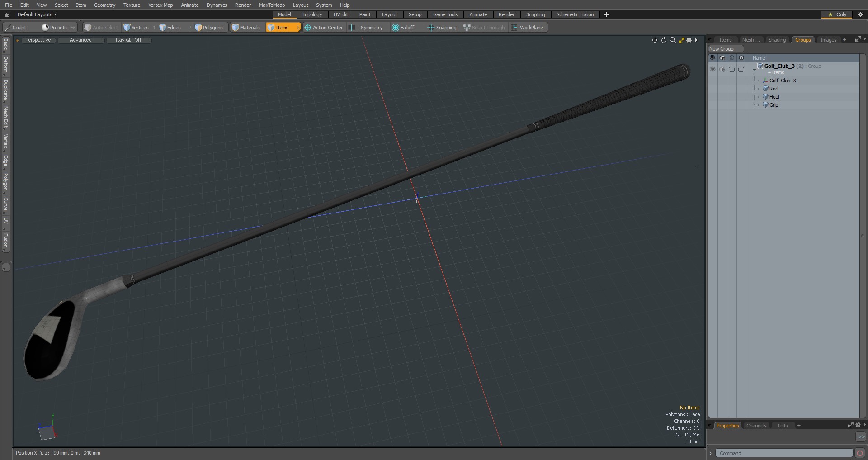Click the Command input field
The image size is (868, 460).
click(784, 453)
